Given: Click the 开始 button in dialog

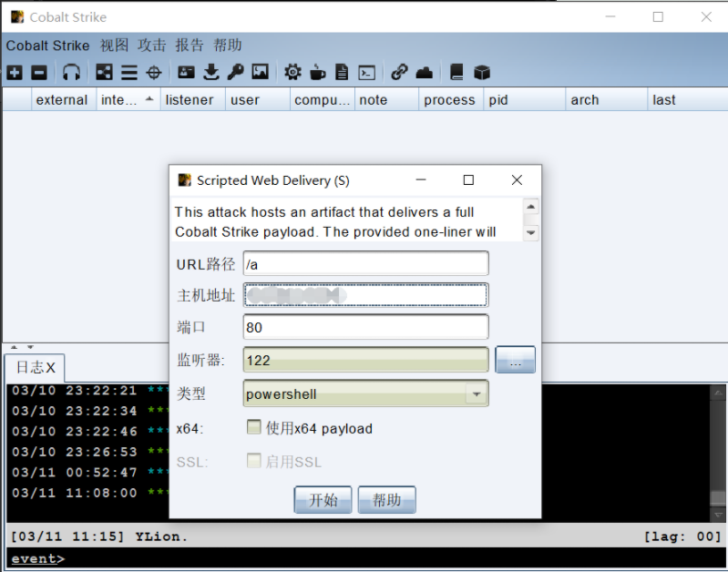Looking at the screenshot, I should [323, 499].
